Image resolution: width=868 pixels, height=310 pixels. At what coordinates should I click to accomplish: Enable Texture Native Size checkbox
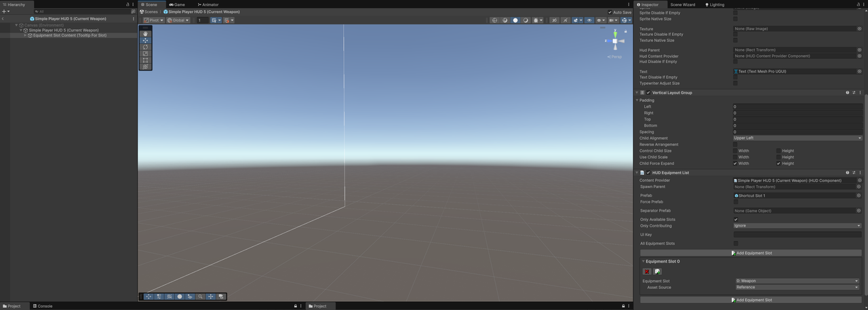[735, 40]
